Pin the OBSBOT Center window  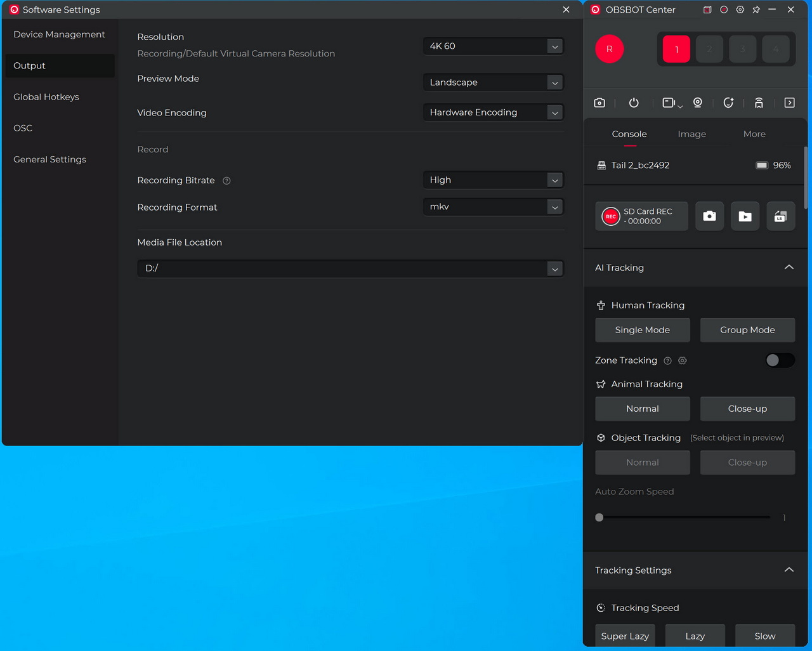(756, 10)
